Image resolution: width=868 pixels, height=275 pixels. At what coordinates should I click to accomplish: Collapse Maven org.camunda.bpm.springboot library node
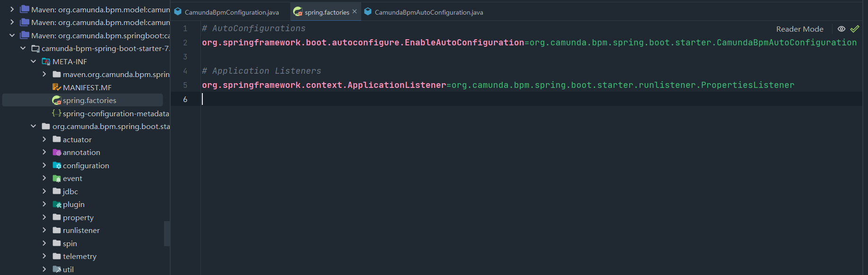[12, 35]
